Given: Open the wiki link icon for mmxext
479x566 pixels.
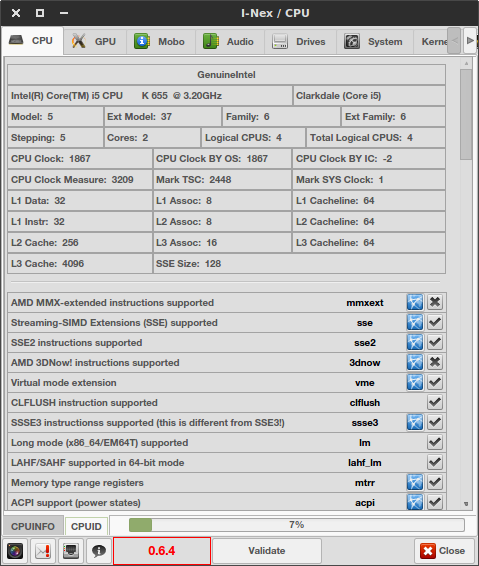Looking at the screenshot, I should click(x=415, y=302).
